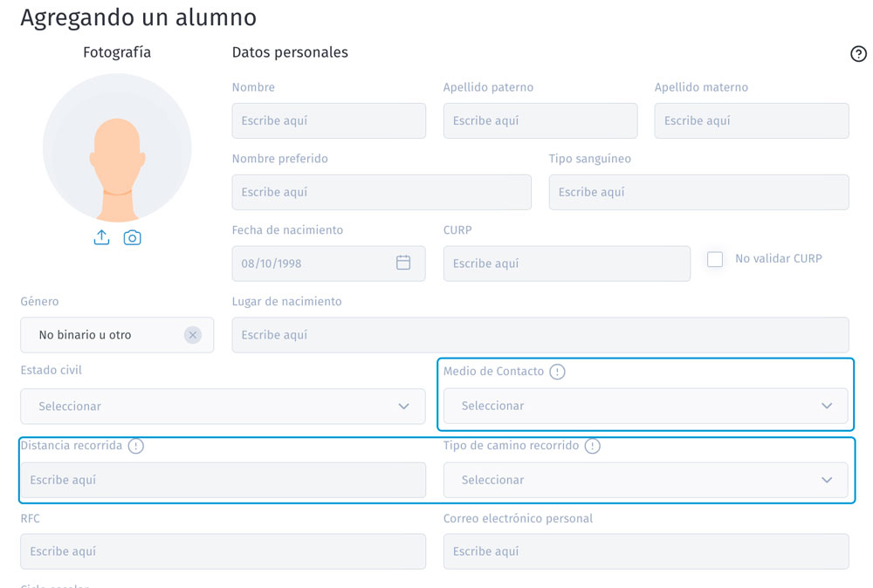
Task: Select the CURP input field
Action: click(567, 263)
